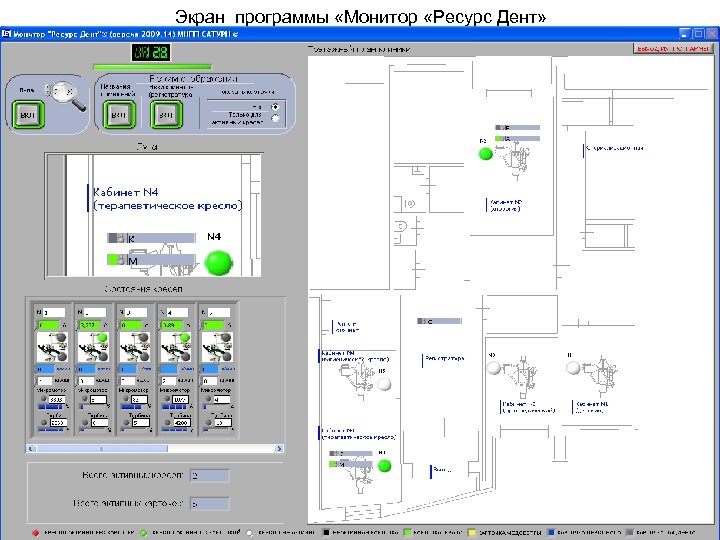Click the 'Всего активных кресел' value field
Screen dimensions: 720x540
coord(209,476)
